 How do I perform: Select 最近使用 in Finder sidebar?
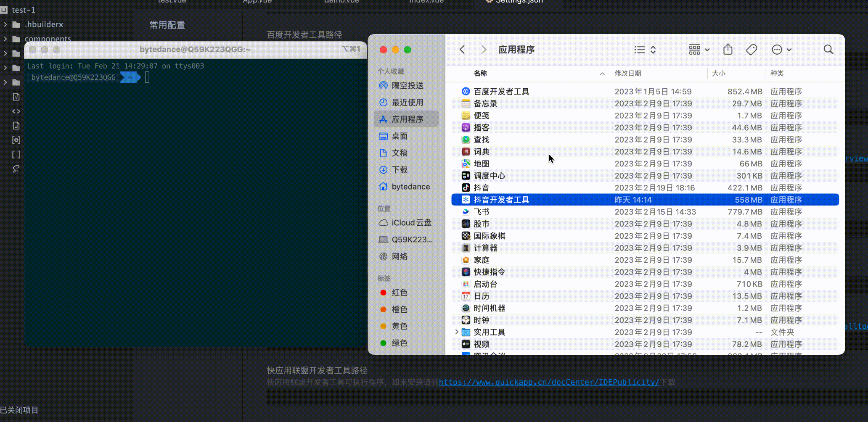(406, 102)
